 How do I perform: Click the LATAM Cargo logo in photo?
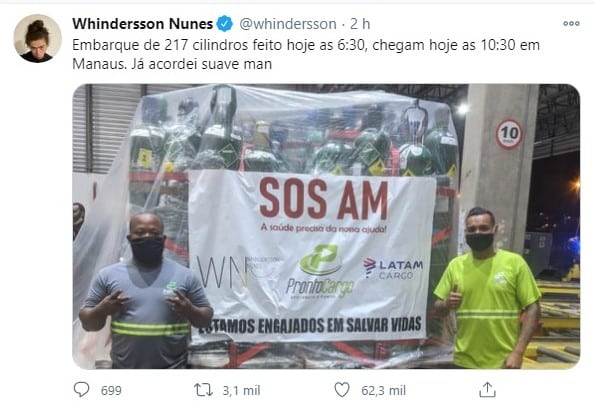pyautogui.click(x=392, y=269)
